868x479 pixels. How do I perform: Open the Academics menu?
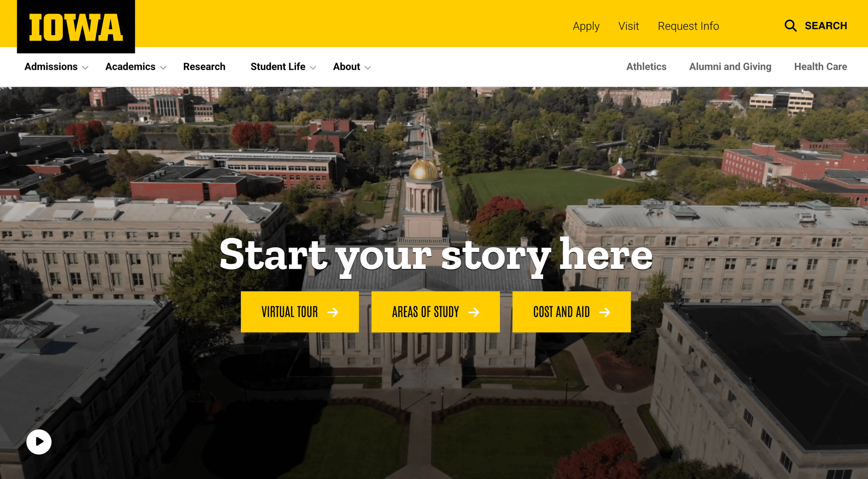(130, 67)
